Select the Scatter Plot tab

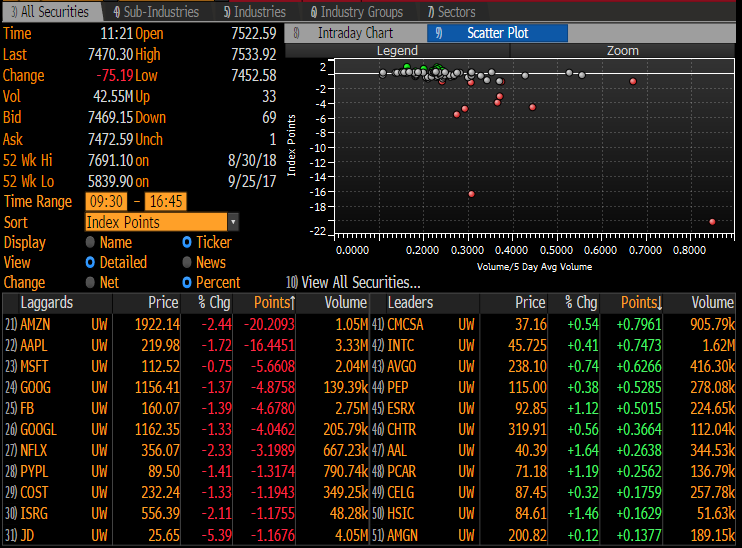point(497,33)
